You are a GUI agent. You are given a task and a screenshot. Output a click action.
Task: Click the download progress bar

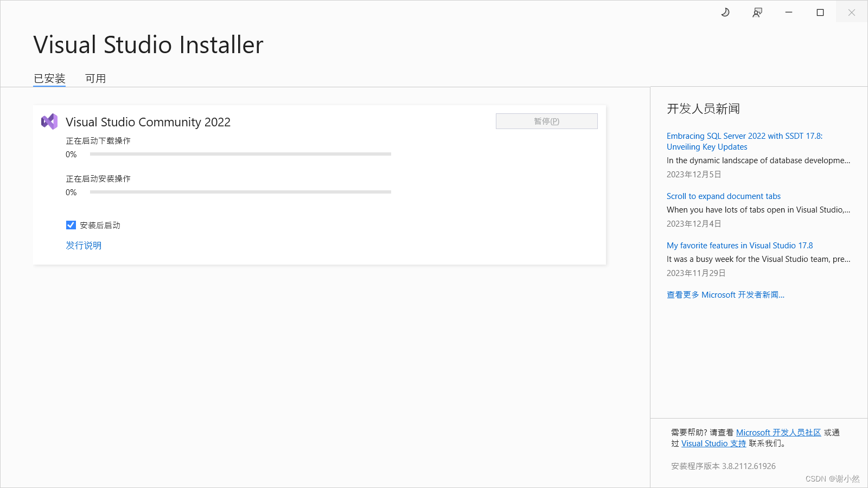tap(240, 154)
